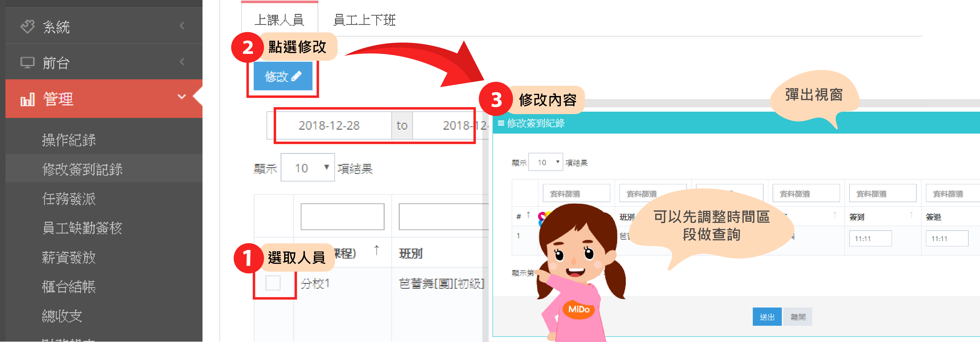Image resolution: width=980 pixels, height=342 pixels.
Task: Click the 離開 button in popup
Action: tap(798, 317)
